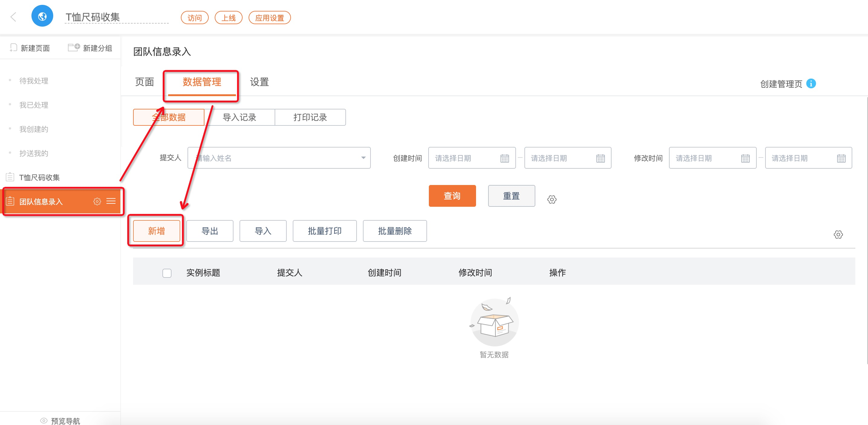Open the last 修改时间 date picker
This screenshot has width=868, height=425.
808,158
